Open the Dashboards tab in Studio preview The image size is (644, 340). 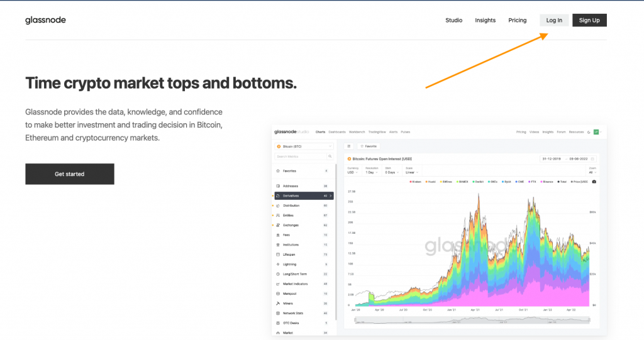pos(337,132)
